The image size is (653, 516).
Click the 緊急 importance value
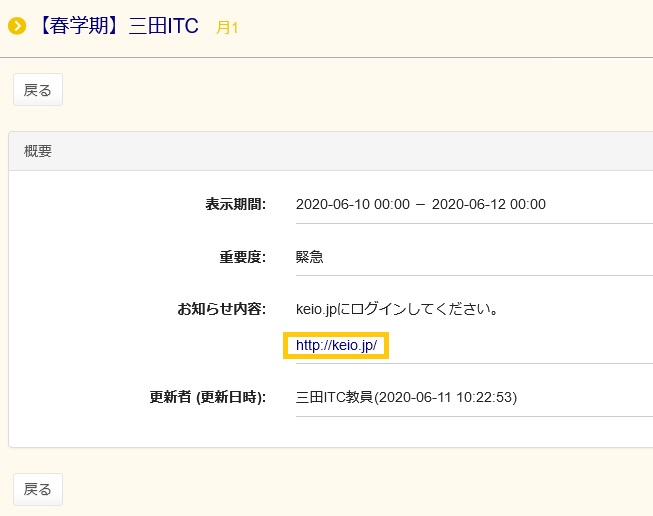310,257
